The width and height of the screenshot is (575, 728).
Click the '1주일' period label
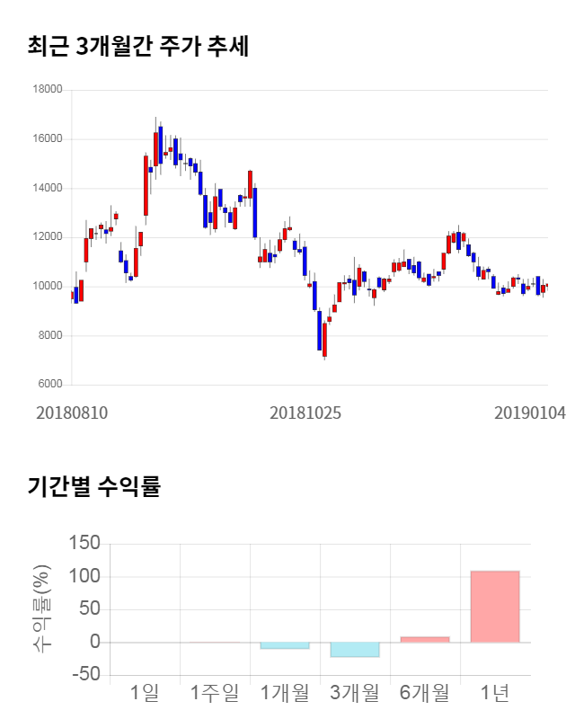tap(215, 693)
